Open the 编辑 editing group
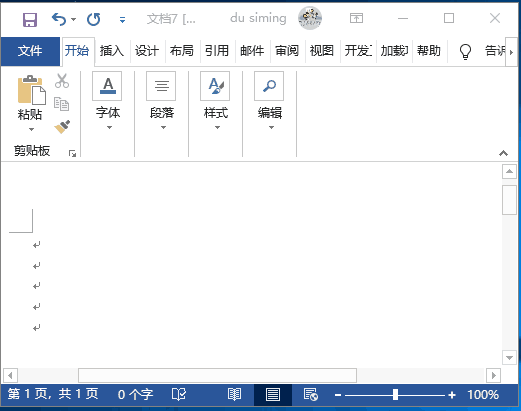The width and height of the screenshot is (521, 411). click(x=270, y=101)
